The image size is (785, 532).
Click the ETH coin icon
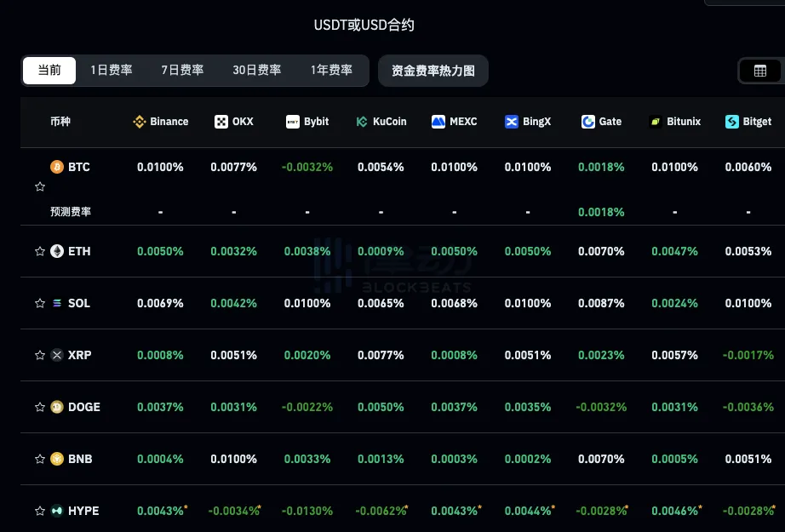[57, 251]
